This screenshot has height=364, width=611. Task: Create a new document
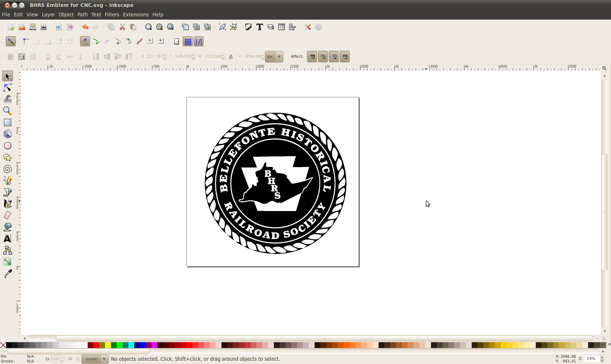click(x=11, y=27)
